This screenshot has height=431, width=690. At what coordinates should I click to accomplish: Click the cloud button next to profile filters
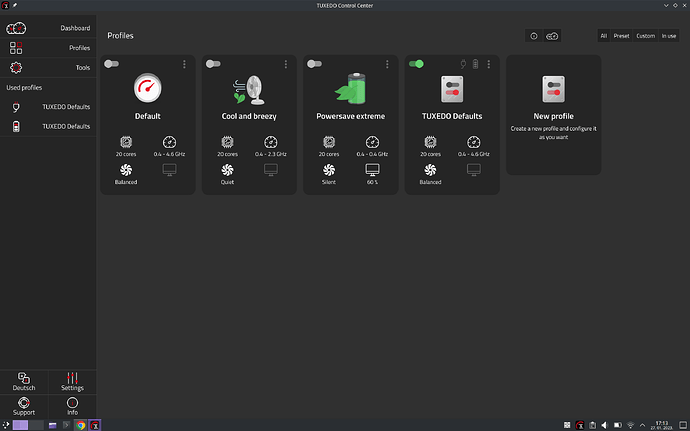pyautogui.click(x=552, y=36)
